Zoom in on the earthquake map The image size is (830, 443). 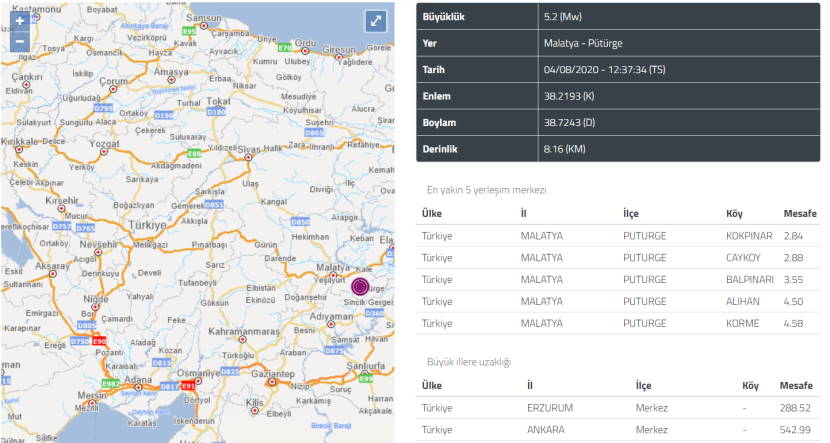pos(20,20)
